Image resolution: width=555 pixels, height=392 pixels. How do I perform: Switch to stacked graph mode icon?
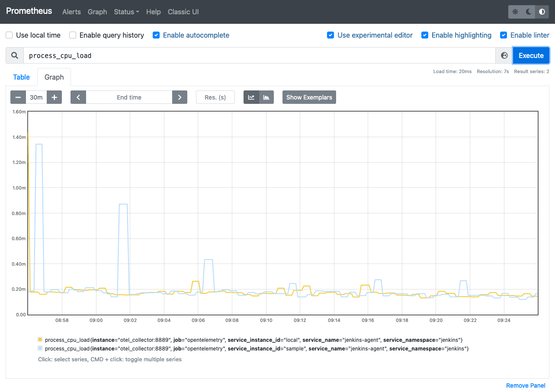[265, 97]
